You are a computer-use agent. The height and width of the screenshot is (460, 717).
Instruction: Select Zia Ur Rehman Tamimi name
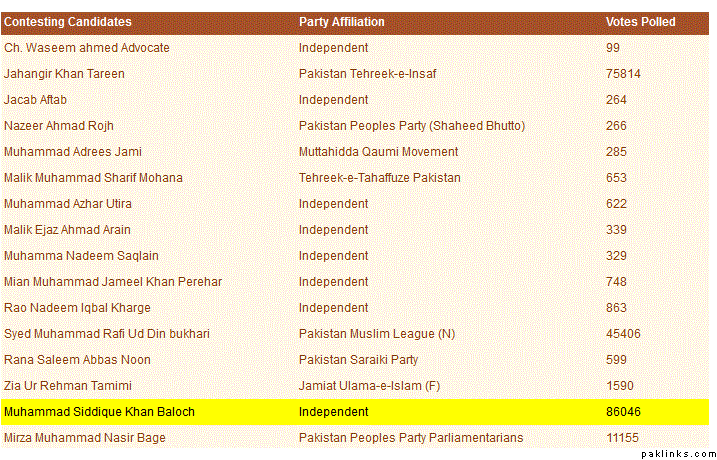coord(66,386)
